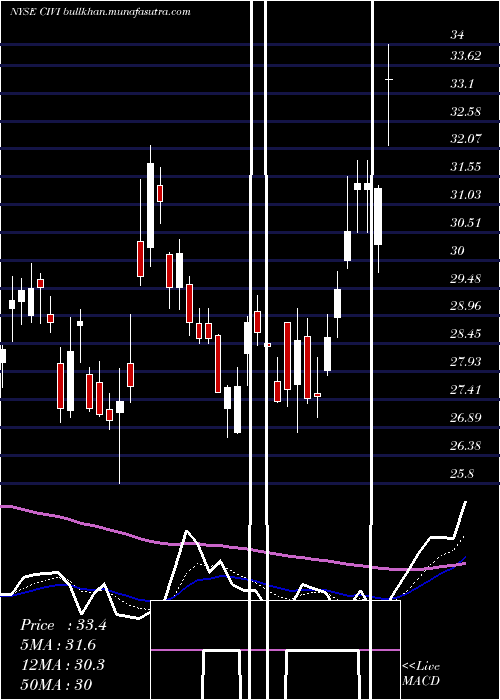Select the 26.38 price axis label

466,446
